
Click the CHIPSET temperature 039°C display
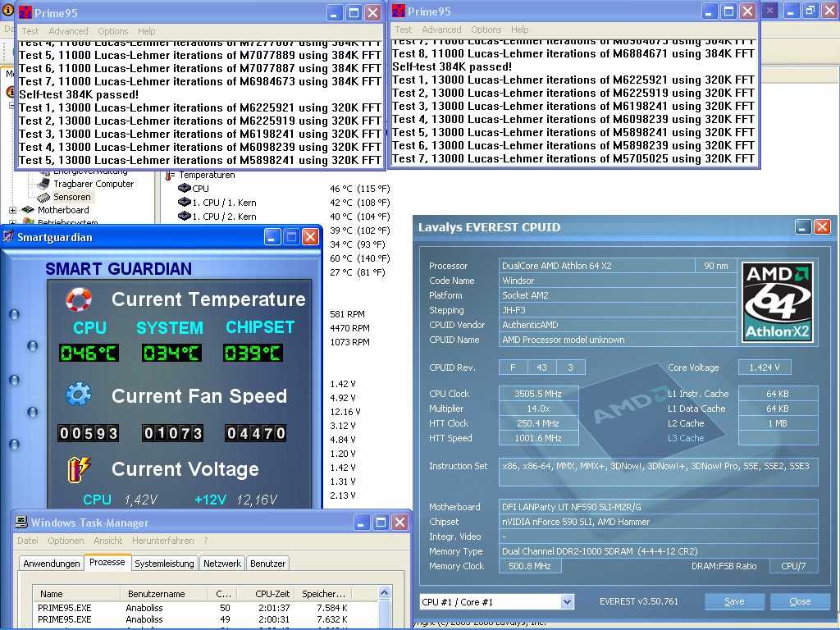point(253,353)
